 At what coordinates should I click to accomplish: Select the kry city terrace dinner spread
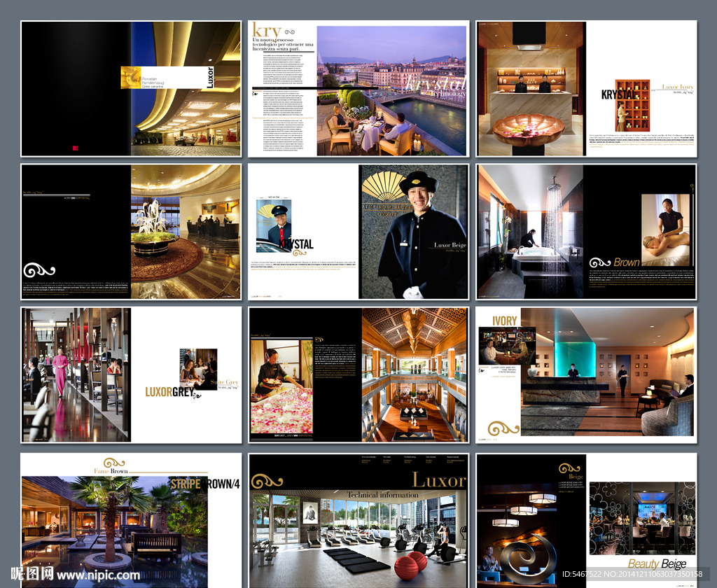tap(358, 89)
